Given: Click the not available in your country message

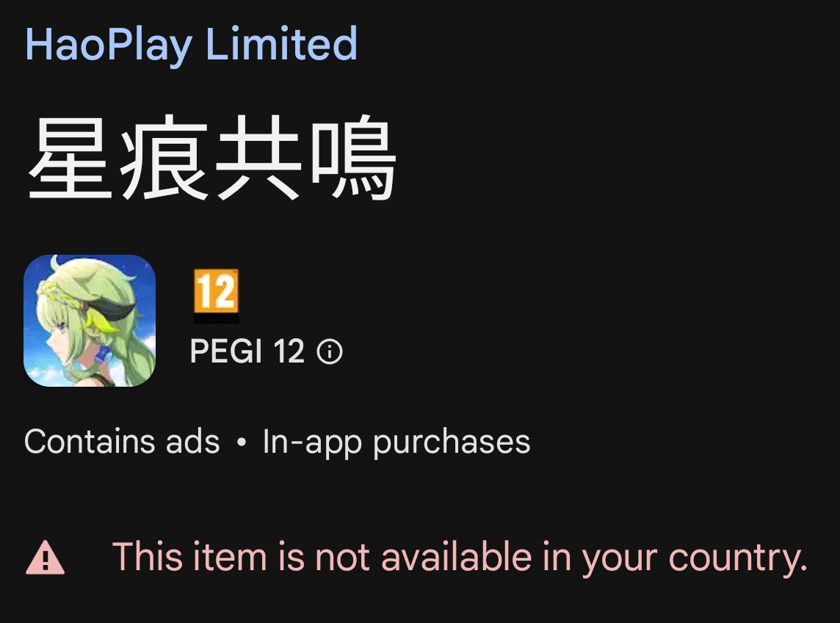Looking at the screenshot, I should click(x=460, y=558).
